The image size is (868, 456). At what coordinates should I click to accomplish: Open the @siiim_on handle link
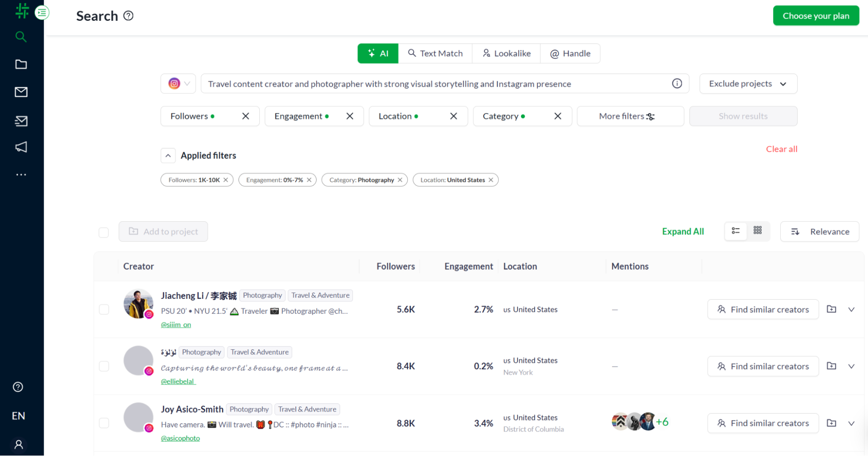pos(176,325)
